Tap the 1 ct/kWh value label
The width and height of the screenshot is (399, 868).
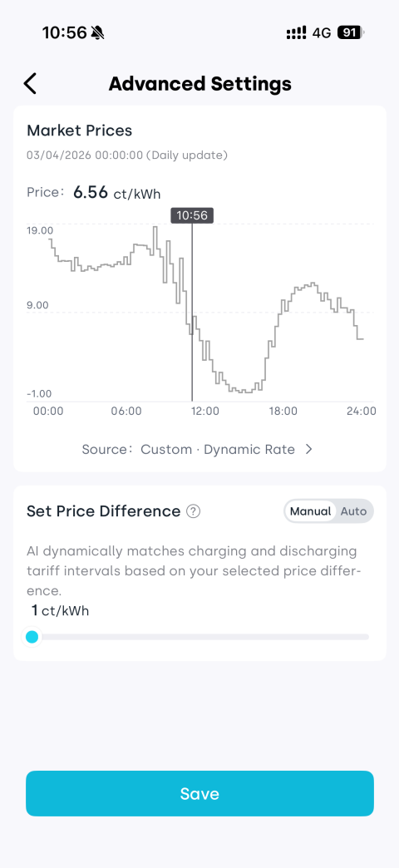point(60,610)
